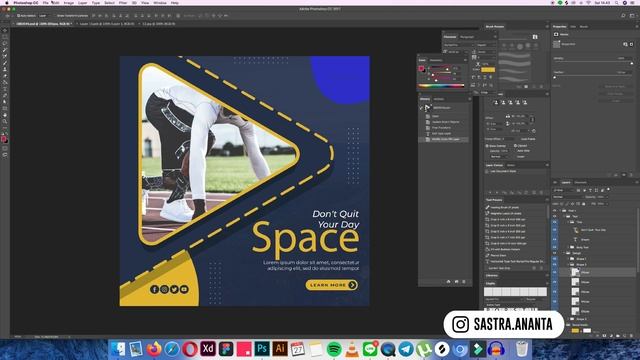640x360 pixels.
Task: Open layer filter kind dropdown
Action: point(564,190)
